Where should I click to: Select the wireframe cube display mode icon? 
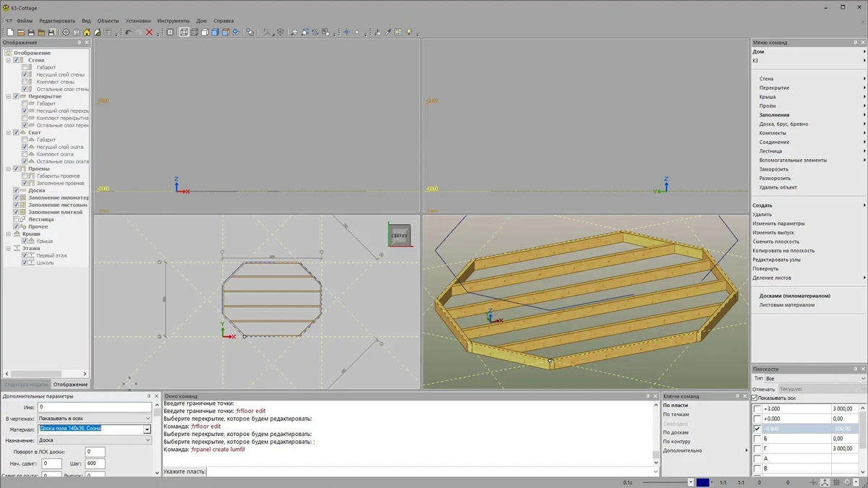coord(184,33)
